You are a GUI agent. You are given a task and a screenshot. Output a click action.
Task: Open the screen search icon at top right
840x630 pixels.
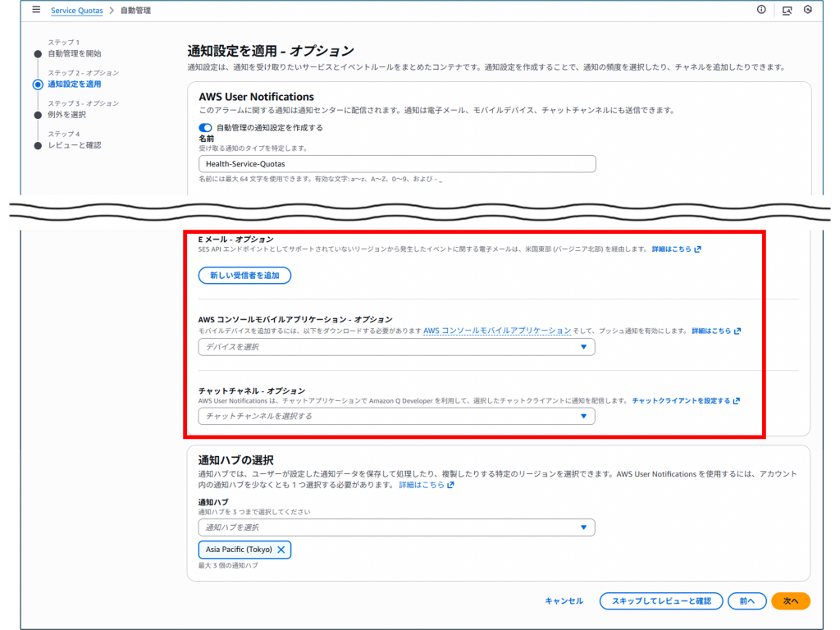click(x=787, y=11)
